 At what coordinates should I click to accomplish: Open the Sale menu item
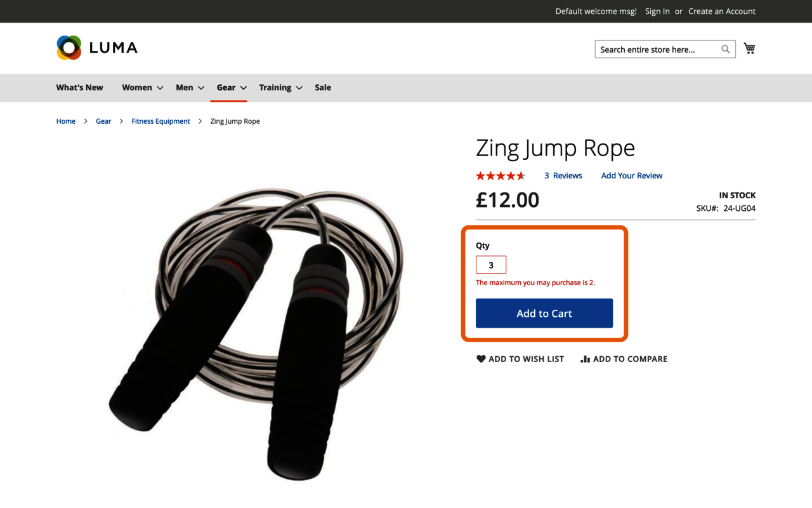click(x=323, y=88)
